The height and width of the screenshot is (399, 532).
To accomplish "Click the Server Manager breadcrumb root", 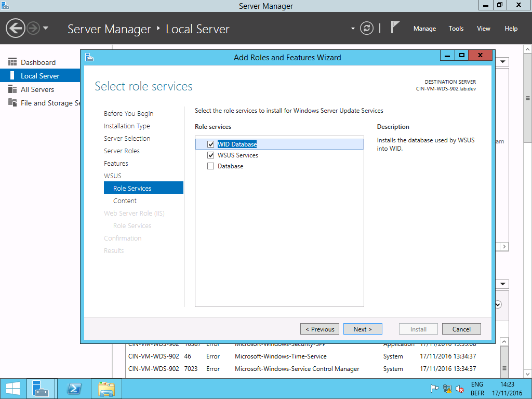I will [x=109, y=29].
